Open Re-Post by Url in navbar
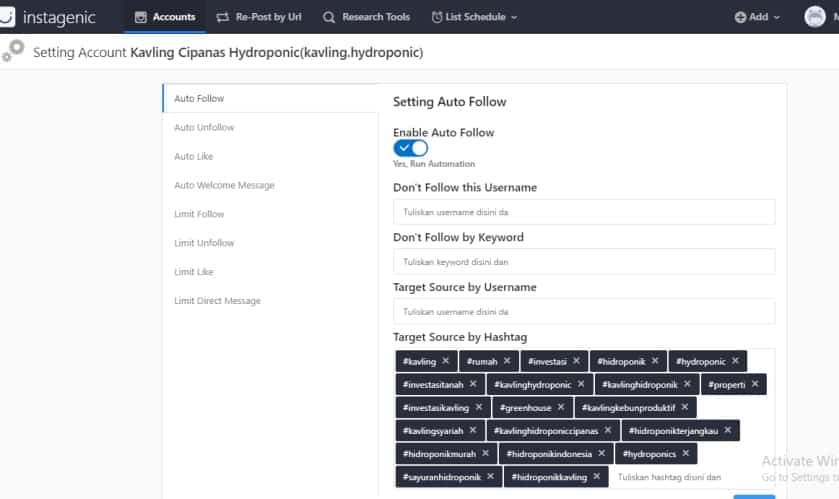Screen dimensions: 839x499 [x=259, y=17]
